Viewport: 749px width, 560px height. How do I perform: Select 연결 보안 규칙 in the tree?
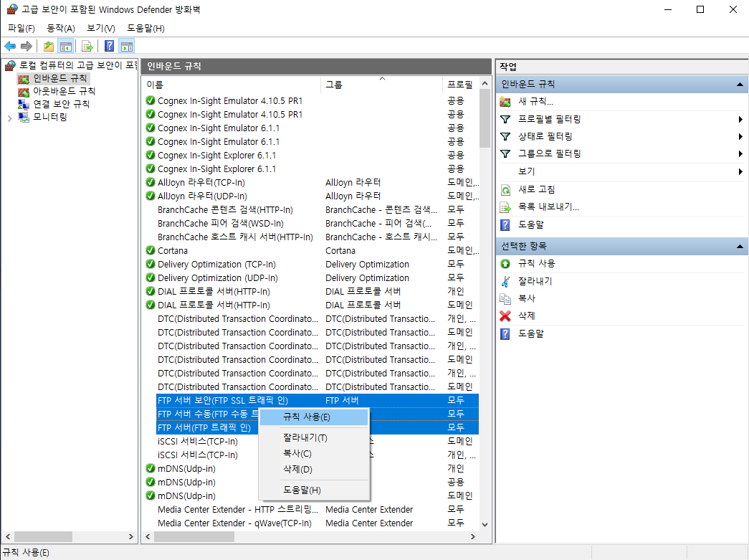61,104
